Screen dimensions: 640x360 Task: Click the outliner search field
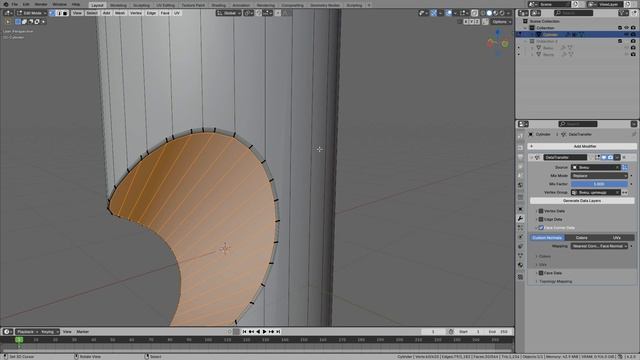(573, 13)
